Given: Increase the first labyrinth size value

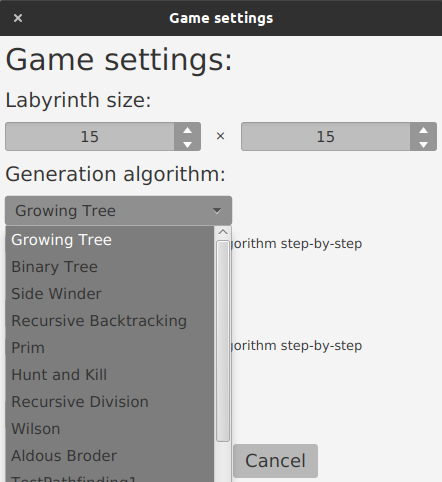Looking at the screenshot, I should [x=187, y=130].
